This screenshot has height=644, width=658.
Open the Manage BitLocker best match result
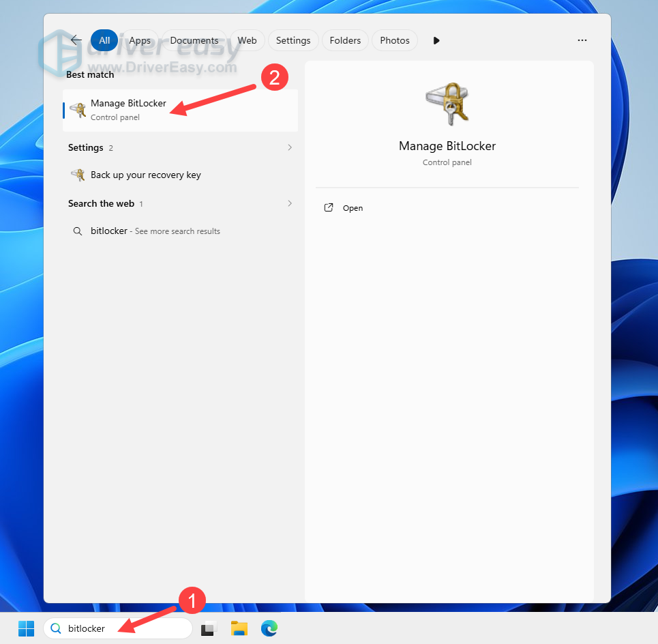coord(181,110)
